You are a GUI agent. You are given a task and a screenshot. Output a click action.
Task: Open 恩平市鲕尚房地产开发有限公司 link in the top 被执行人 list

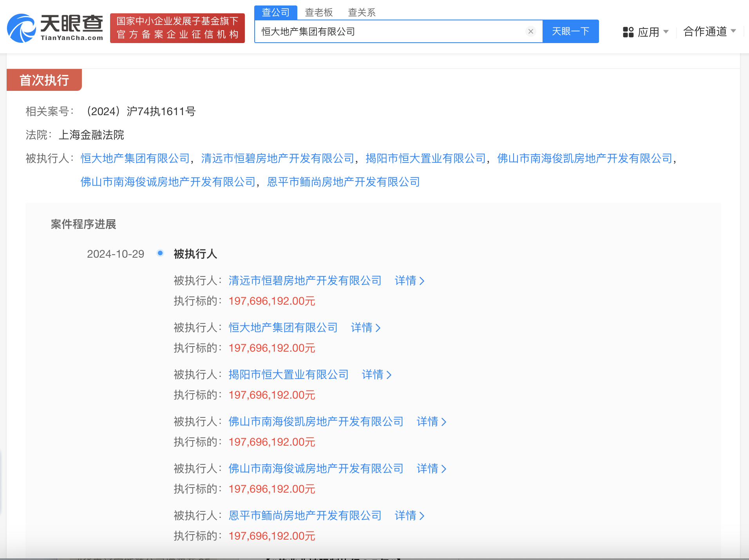[344, 182]
